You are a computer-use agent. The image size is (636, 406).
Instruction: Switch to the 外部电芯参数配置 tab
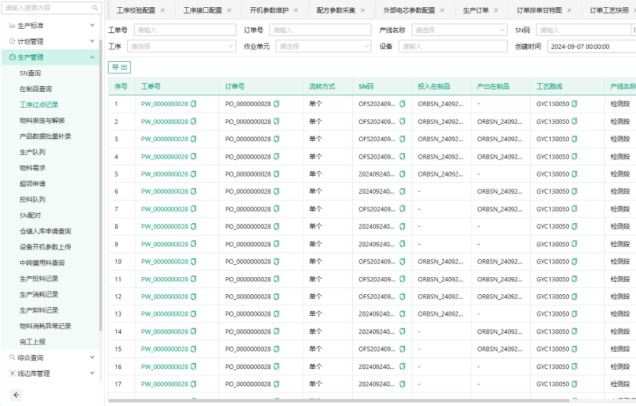(417, 10)
